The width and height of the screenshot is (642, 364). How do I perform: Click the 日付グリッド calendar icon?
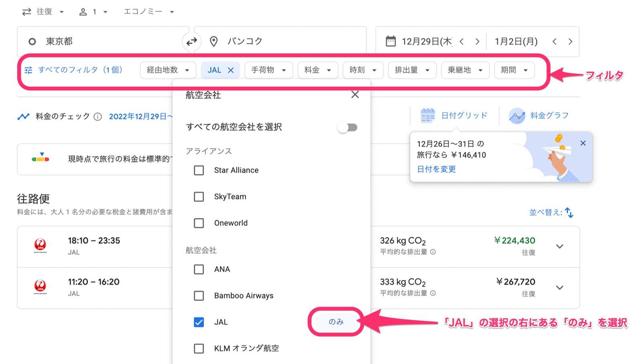pyautogui.click(x=428, y=116)
